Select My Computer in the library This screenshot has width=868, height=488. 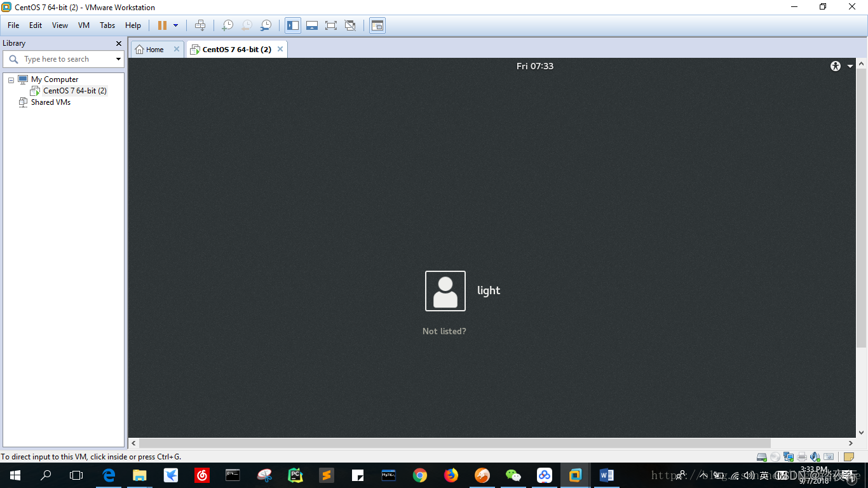pos(55,79)
